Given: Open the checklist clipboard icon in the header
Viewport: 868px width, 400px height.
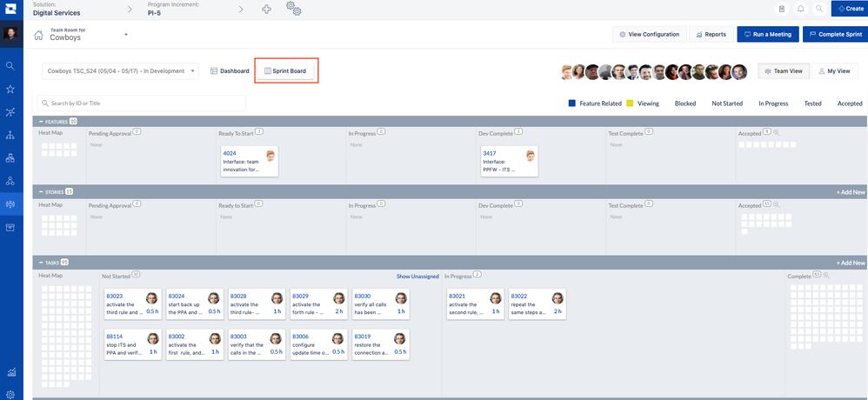Looking at the screenshot, I should point(781,9).
